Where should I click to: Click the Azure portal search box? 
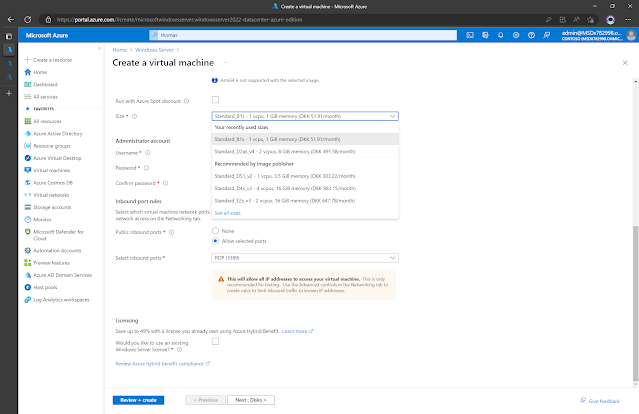[x=303, y=35]
